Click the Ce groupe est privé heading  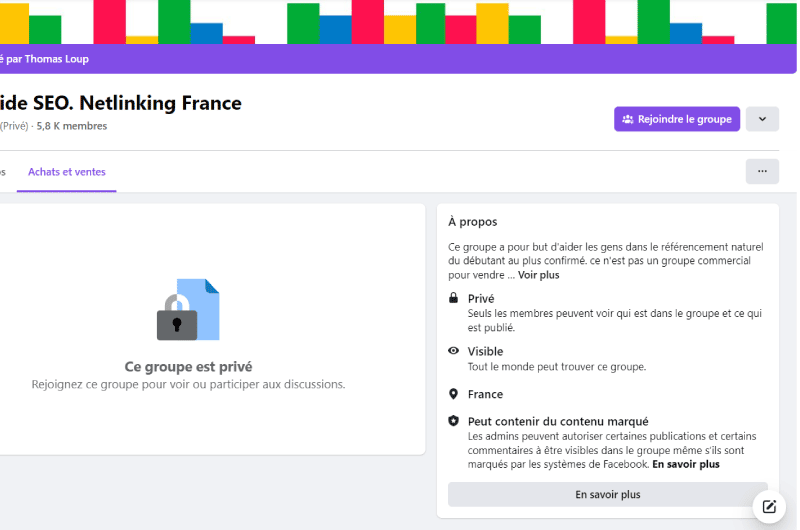point(188,367)
